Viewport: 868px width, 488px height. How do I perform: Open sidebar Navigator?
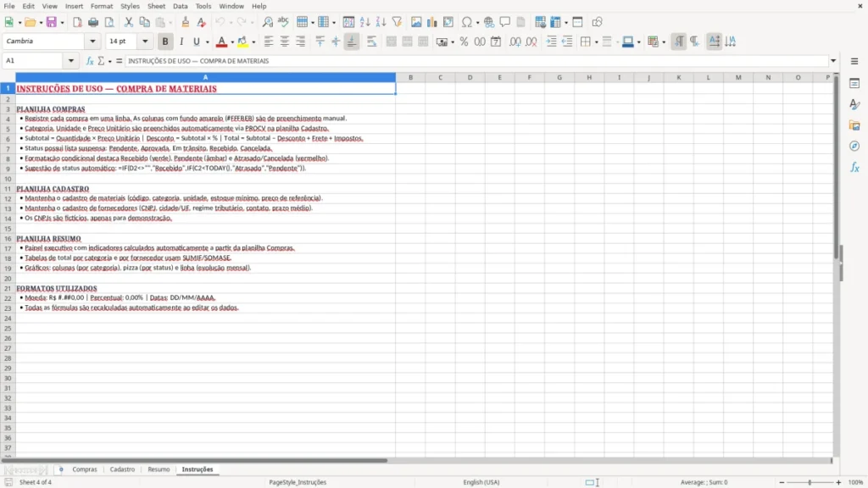click(854, 146)
